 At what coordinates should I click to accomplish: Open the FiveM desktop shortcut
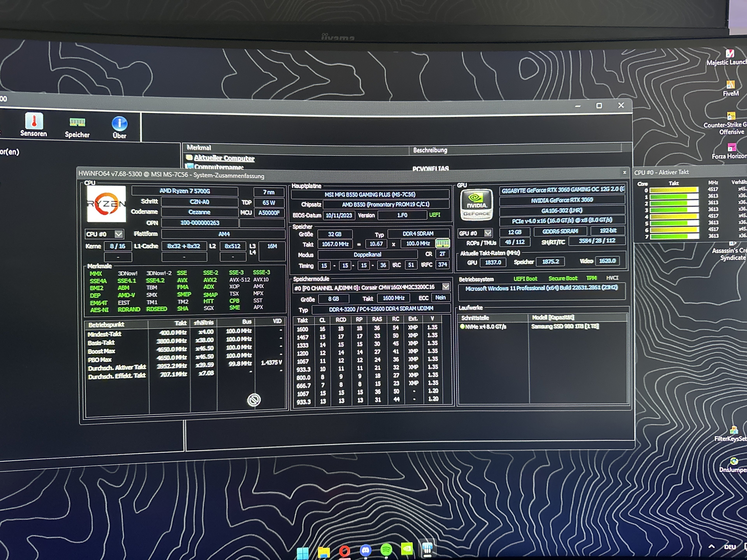click(x=730, y=85)
